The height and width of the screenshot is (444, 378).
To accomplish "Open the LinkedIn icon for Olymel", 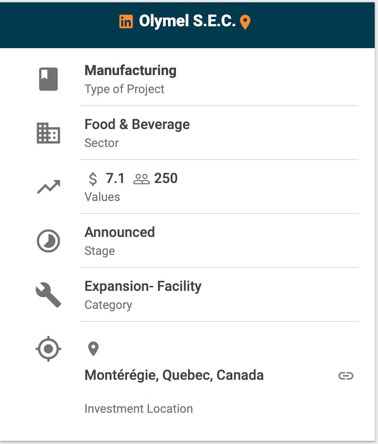I will click(x=126, y=22).
